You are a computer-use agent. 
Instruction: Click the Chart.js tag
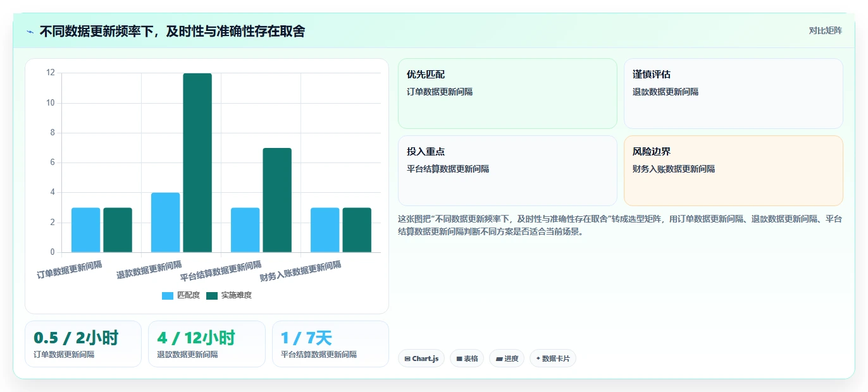click(x=421, y=358)
